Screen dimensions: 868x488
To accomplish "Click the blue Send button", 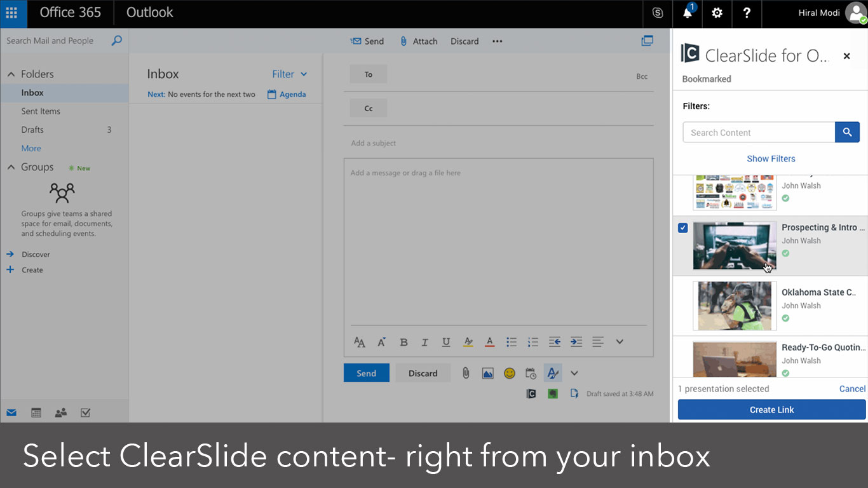I will [367, 373].
